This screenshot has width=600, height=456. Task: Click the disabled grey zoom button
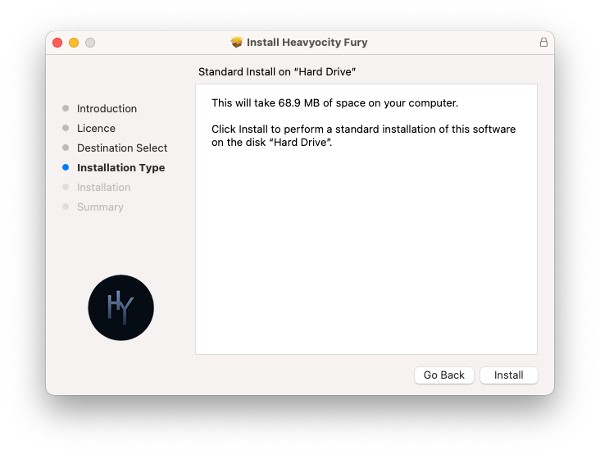point(90,42)
